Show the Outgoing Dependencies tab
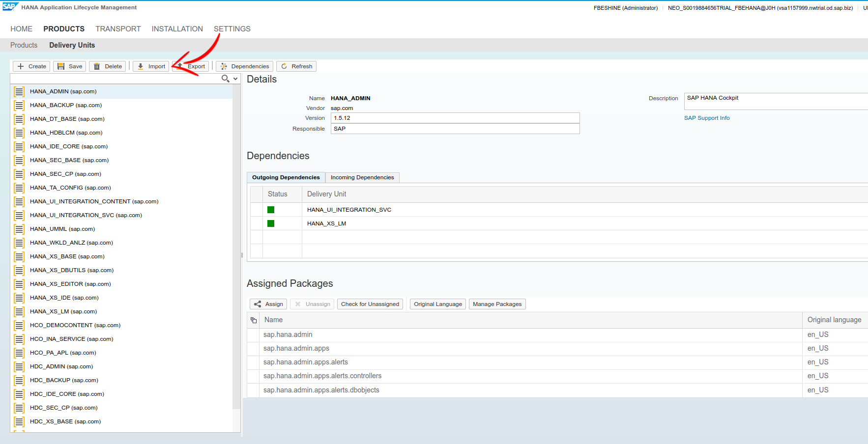The height and width of the screenshot is (444, 868). (286, 177)
